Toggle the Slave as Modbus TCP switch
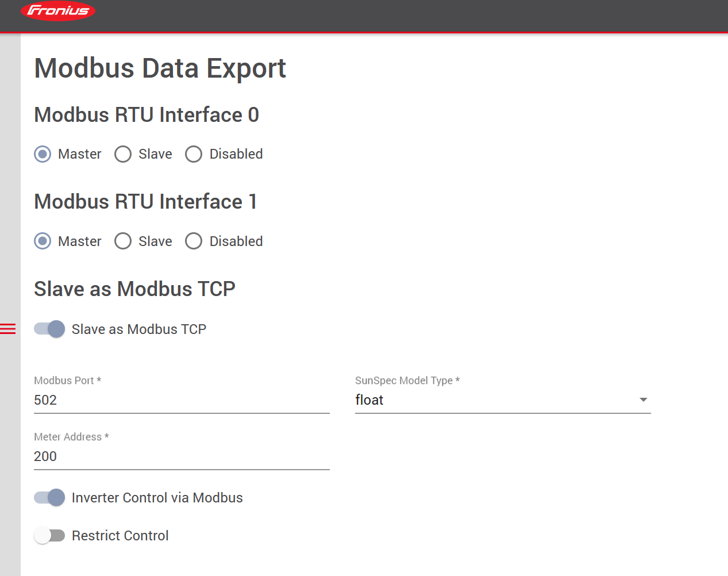728x576 pixels. pos(49,329)
